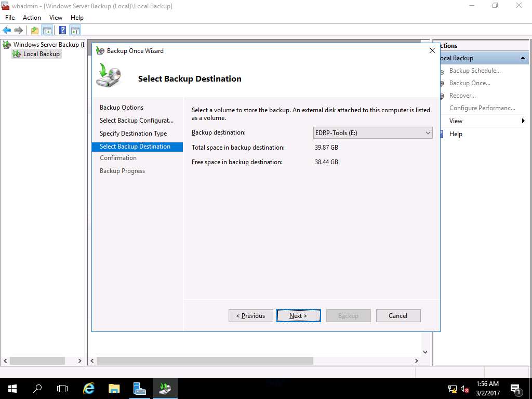Click the Up one level folder icon
This screenshot has width=532, height=399.
pos(35,31)
